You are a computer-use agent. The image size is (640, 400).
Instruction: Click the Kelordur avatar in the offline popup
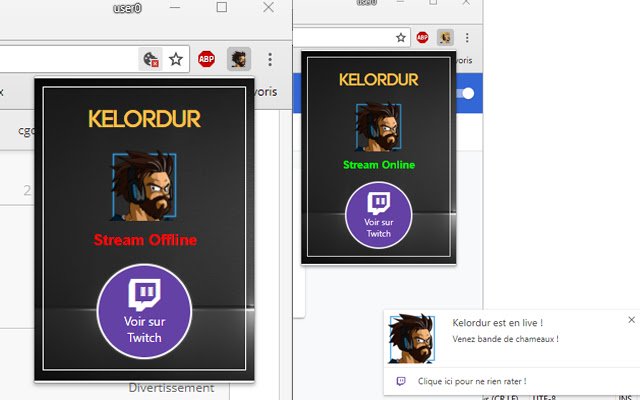click(144, 186)
